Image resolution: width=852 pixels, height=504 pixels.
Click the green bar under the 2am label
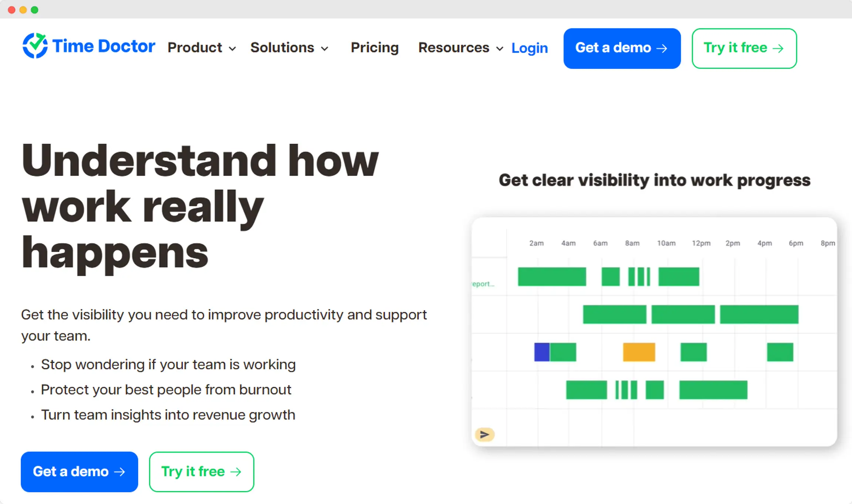coord(536,277)
